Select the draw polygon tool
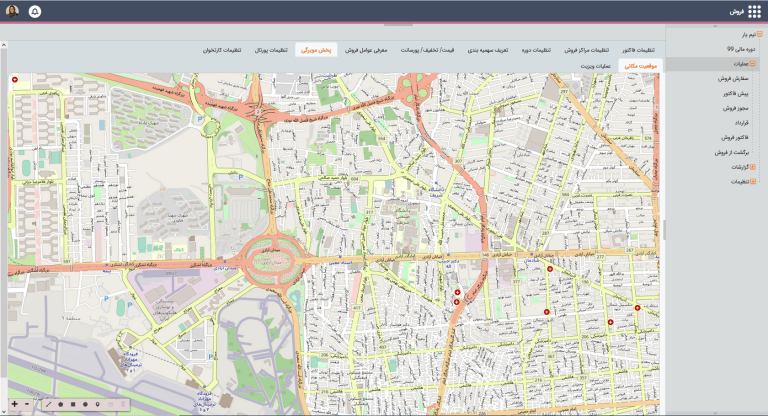 pyautogui.click(x=61, y=405)
